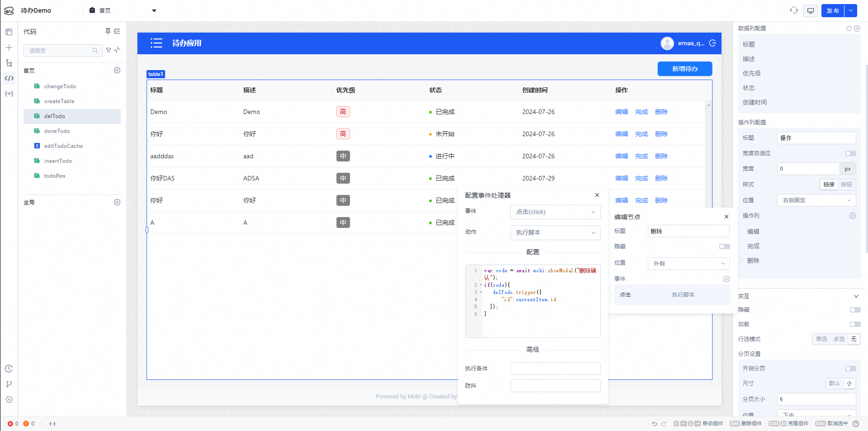Open the px unit selector

click(x=848, y=169)
